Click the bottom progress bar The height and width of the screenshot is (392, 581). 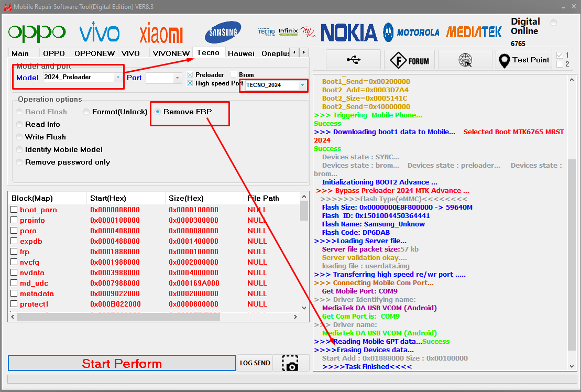coord(292,379)
